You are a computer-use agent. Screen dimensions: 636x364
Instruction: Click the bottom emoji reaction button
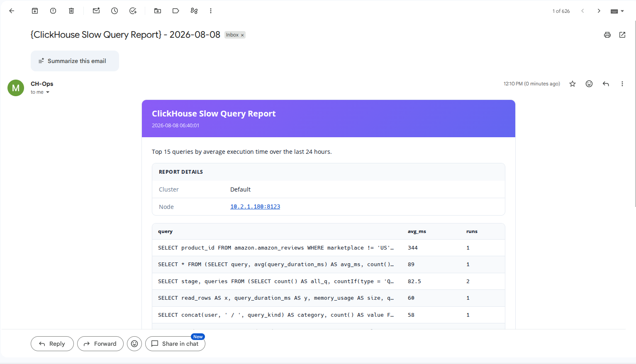coord(134,344)
